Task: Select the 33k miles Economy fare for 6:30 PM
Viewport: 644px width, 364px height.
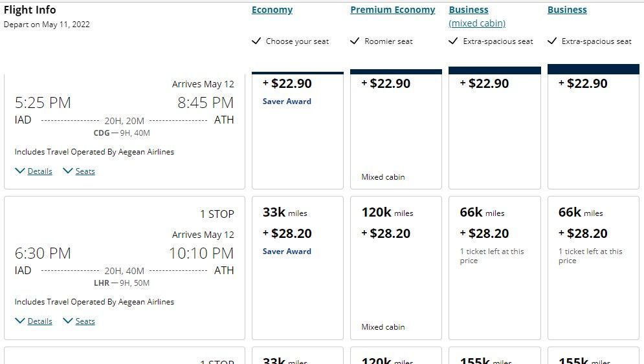Action: 297,268
